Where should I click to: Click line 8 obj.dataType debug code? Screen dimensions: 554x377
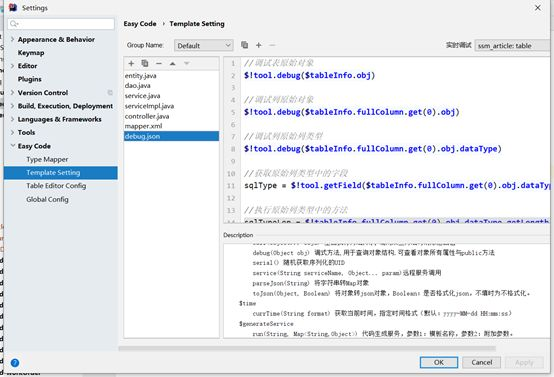click(373, 149)
